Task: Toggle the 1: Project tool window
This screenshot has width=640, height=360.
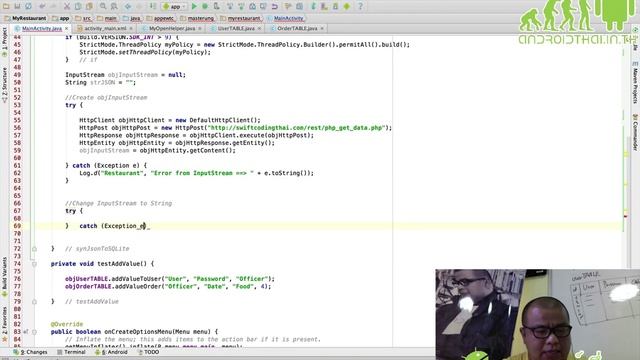Action: pos(4,41)
